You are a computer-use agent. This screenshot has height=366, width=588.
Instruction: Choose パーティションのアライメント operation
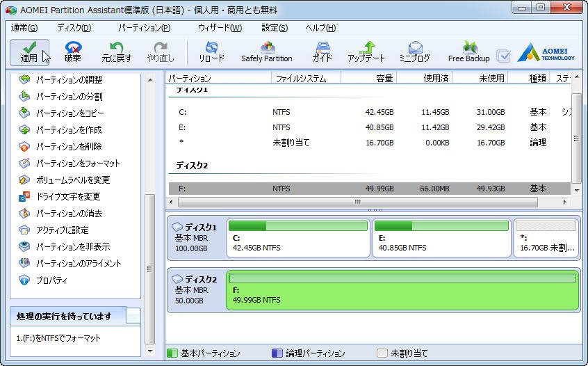[70, 263]
